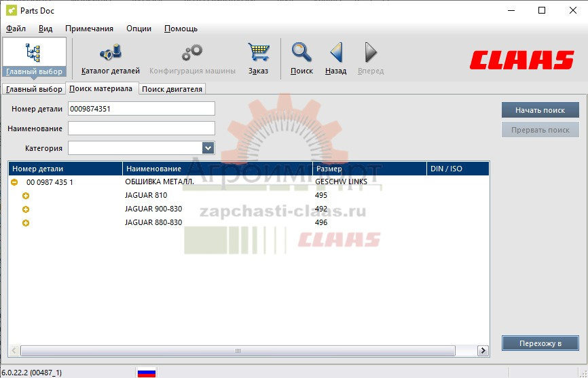Open the Опции menu
This screenshot has width=588, height=378.
coord(139,29)
